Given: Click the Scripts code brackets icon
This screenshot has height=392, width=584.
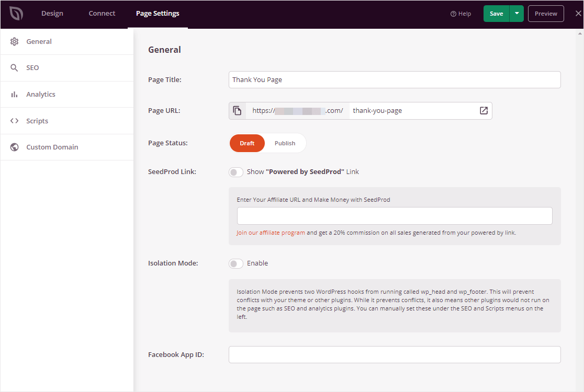Looking at the screenshot, I should 15,121.
